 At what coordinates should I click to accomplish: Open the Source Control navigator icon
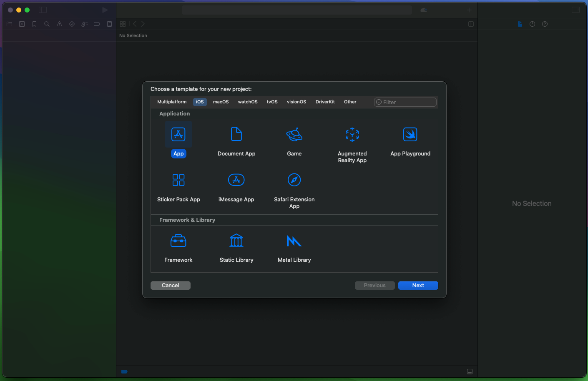[x=22, y=24]
